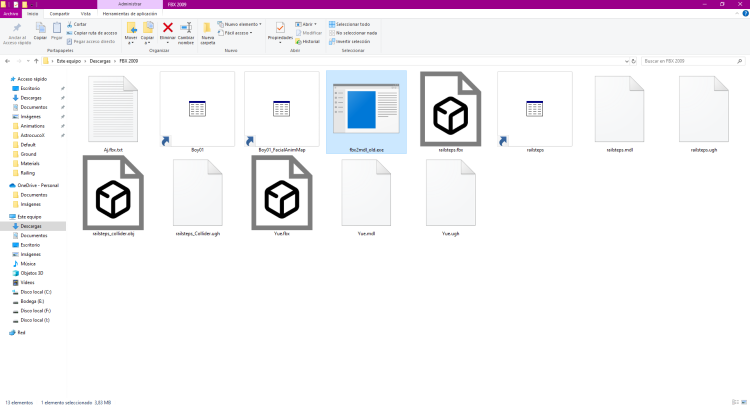Click Invertir selección
The image size is (750, 407).
[355, 41]
